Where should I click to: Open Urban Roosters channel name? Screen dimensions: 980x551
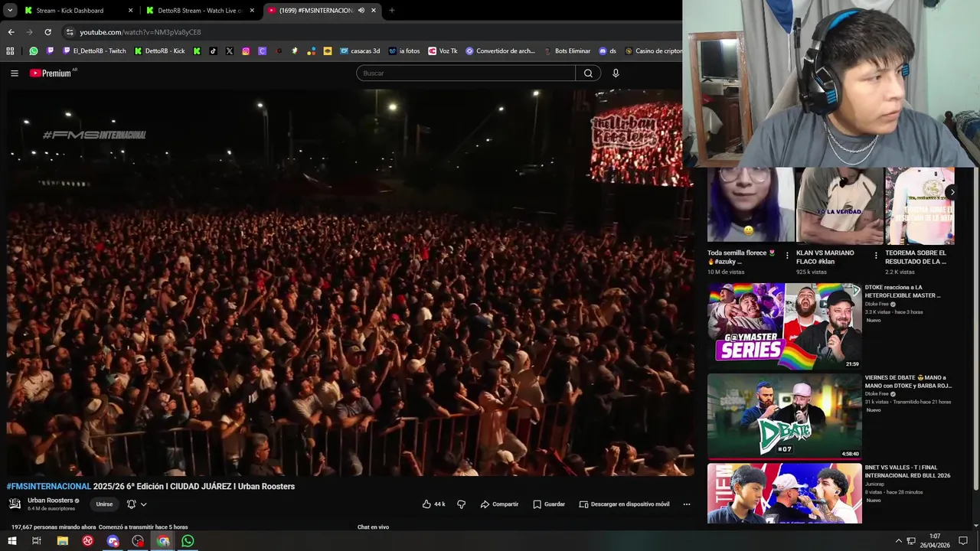[50, 500]
